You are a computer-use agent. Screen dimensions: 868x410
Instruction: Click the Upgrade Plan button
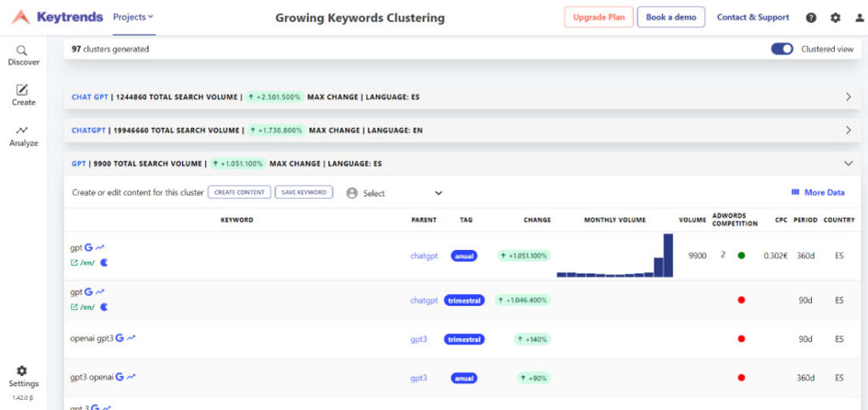tap(598, 17)
